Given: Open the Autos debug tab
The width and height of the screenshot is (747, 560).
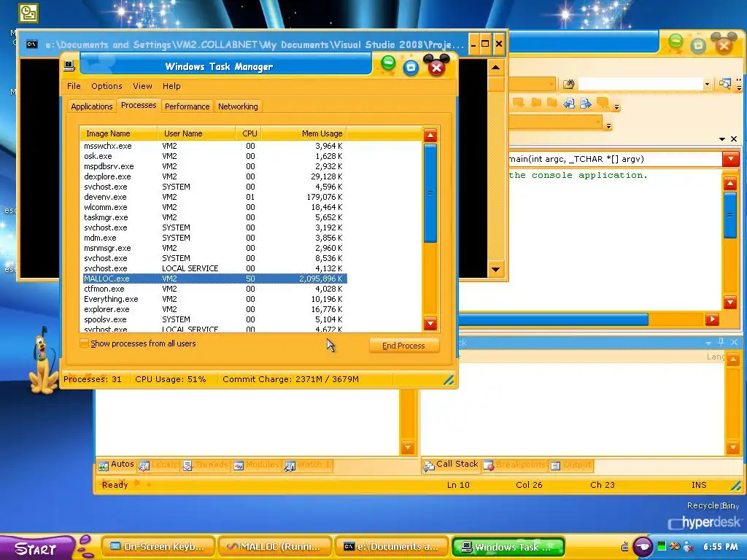Looking at the screenshot, I should (x=117, y=464).
